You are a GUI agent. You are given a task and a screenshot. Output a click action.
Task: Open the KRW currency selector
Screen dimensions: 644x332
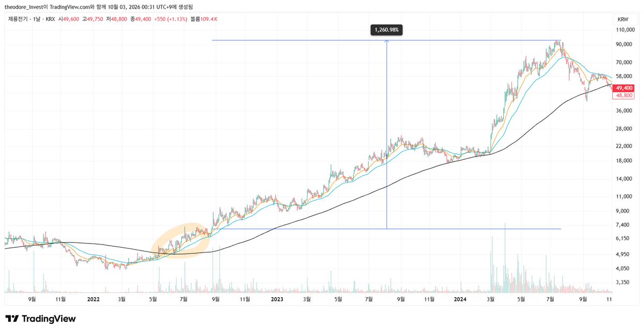point(623,19)
